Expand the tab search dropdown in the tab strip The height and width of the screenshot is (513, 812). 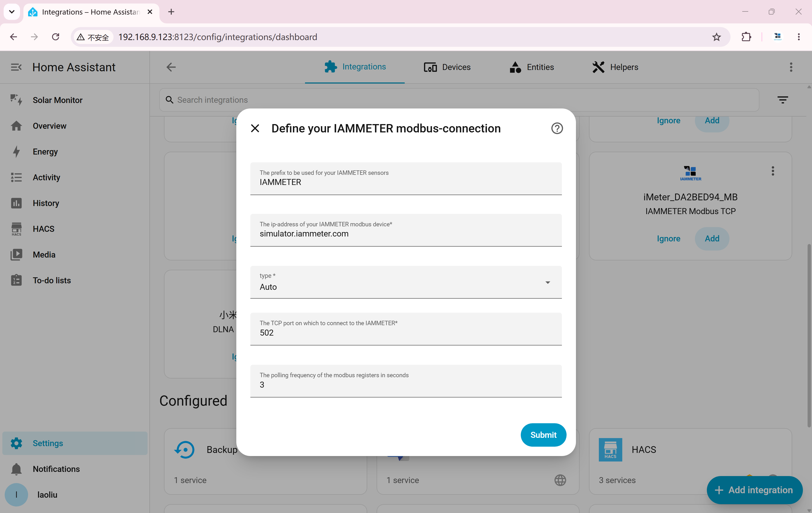[x=12, y=12]
